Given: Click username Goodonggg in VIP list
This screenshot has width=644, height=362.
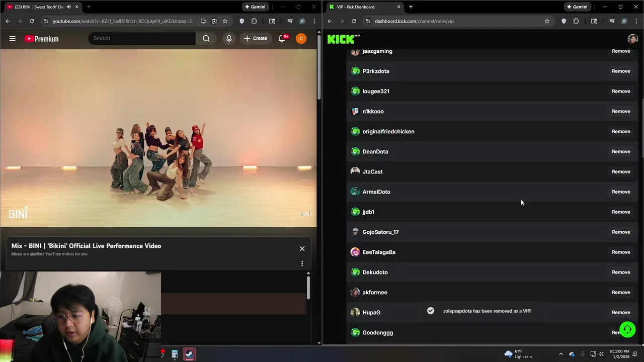Looking at the screenshot, I should point(377,332).
